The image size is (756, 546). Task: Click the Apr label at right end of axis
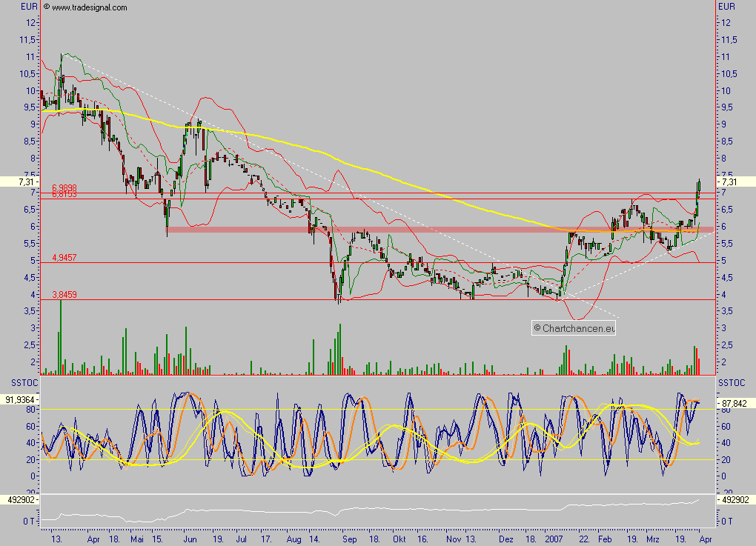tap(705, 539)
